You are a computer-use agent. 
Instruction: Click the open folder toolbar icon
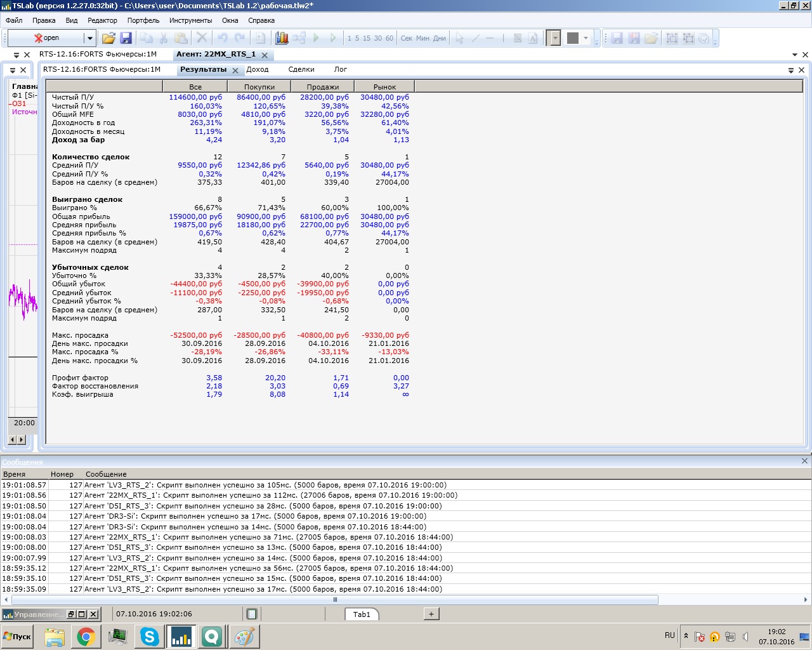click(x=108, y=38)
